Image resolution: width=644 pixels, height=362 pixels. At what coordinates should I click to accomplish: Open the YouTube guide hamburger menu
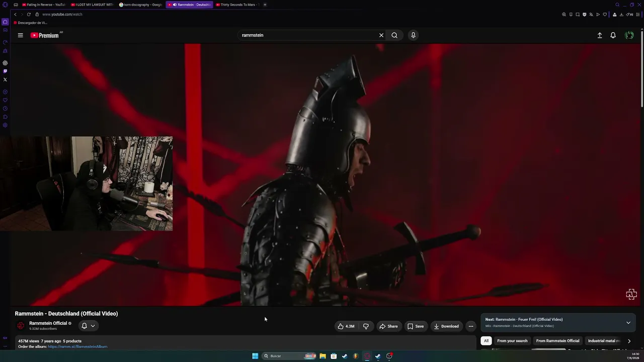pos(20,35)
